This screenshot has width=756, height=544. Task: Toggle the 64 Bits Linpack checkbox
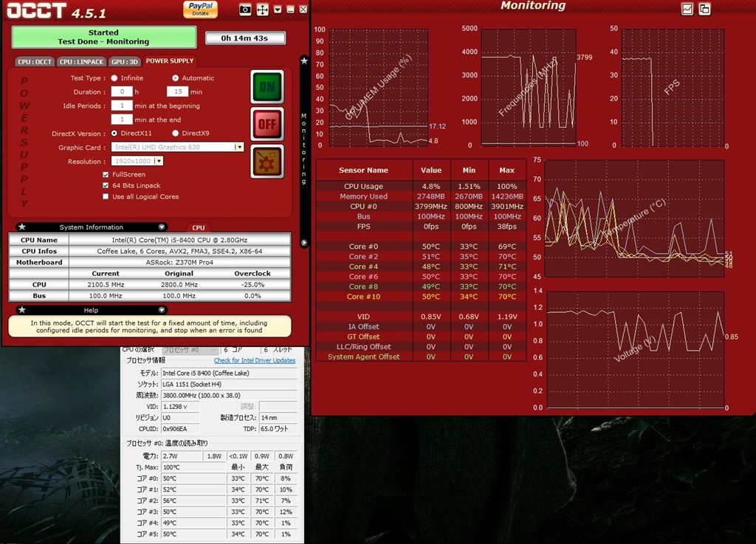click(106, 185)
